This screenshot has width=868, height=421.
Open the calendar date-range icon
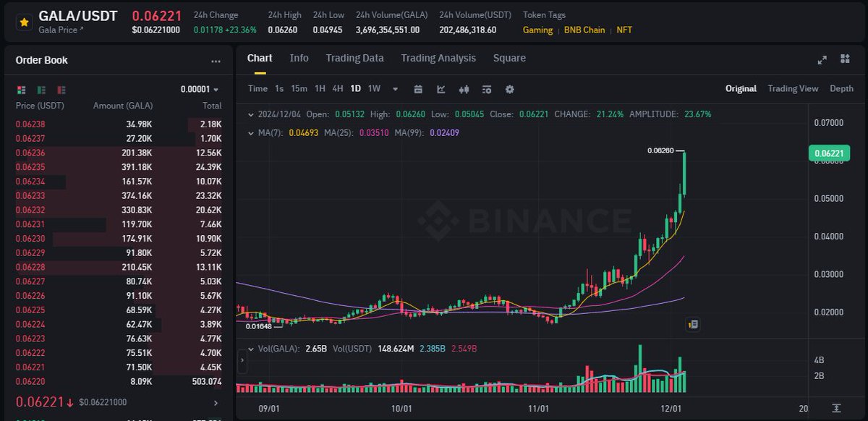click(x=418, y=90)
